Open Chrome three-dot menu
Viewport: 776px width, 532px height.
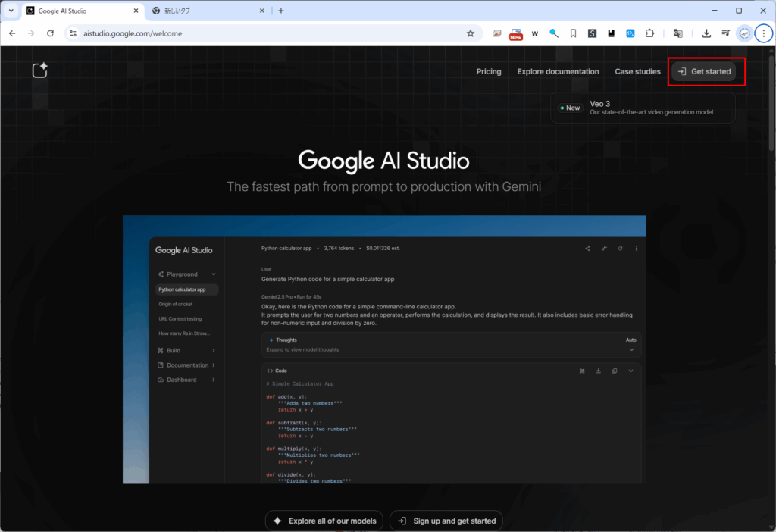click(x=764, y=33)
